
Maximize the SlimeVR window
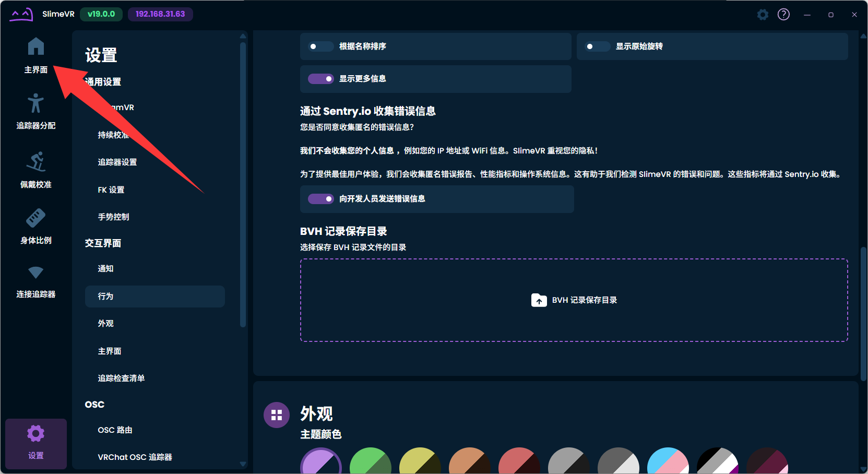tap(831, 15)
